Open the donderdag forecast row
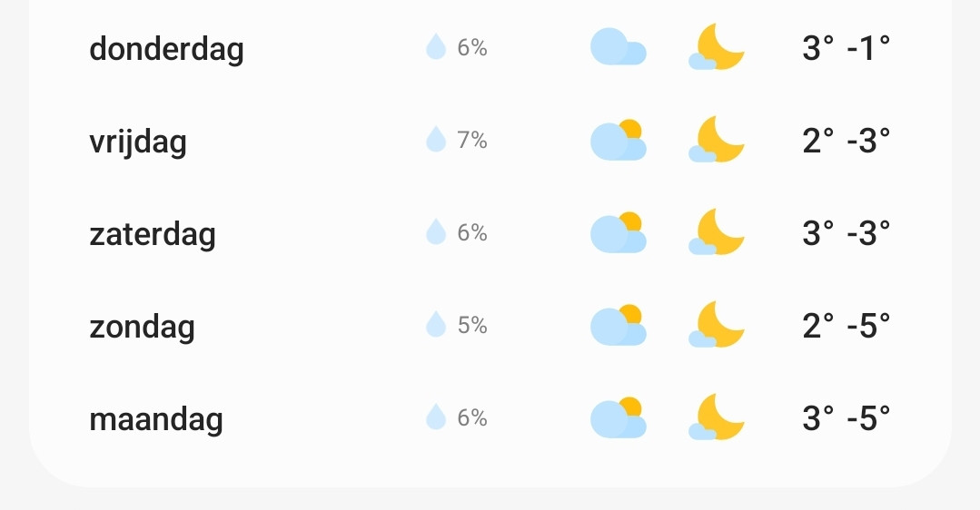The height and width of the screenshot is (510, 980). click(x=490, y=47)
